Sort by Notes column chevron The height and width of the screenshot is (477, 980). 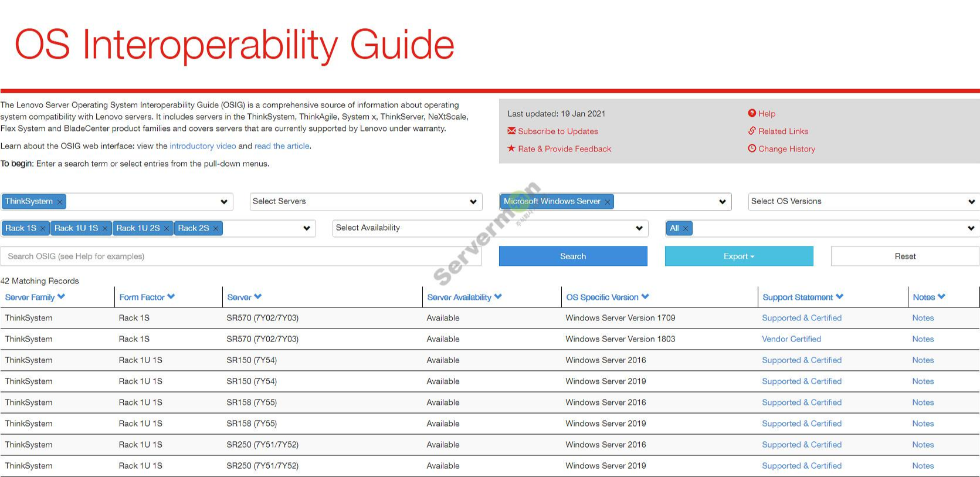click(x=942, y=297)
